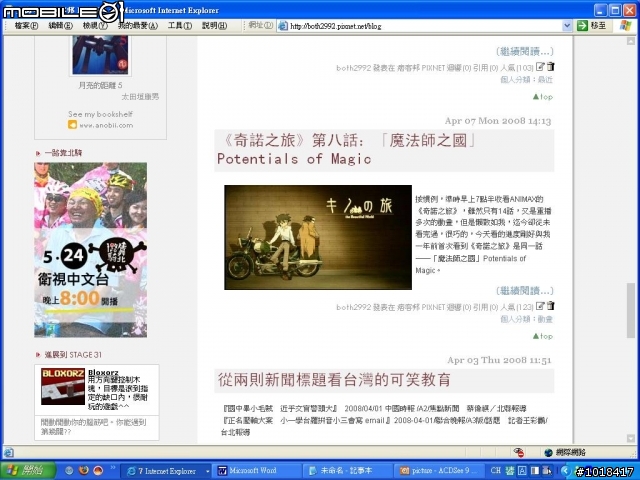Launch Firefox from quick launch
This screenshot has height=480, width=640.
pos(84,471)
